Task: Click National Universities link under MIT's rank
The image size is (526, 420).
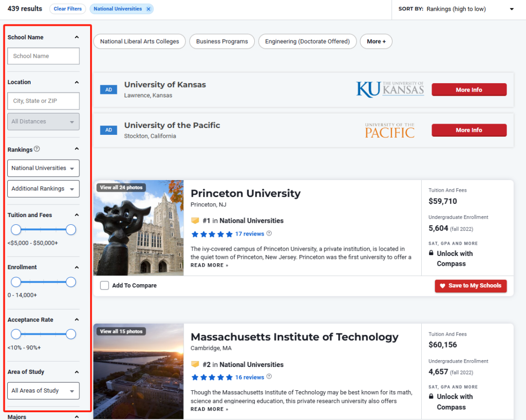Action: [252, 365]
